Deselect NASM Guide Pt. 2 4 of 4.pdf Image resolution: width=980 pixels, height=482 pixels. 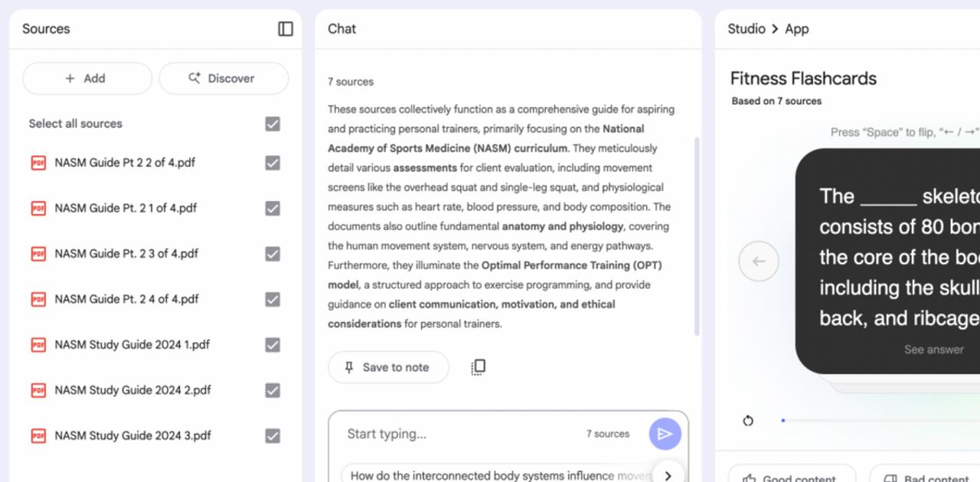point(273,299)
